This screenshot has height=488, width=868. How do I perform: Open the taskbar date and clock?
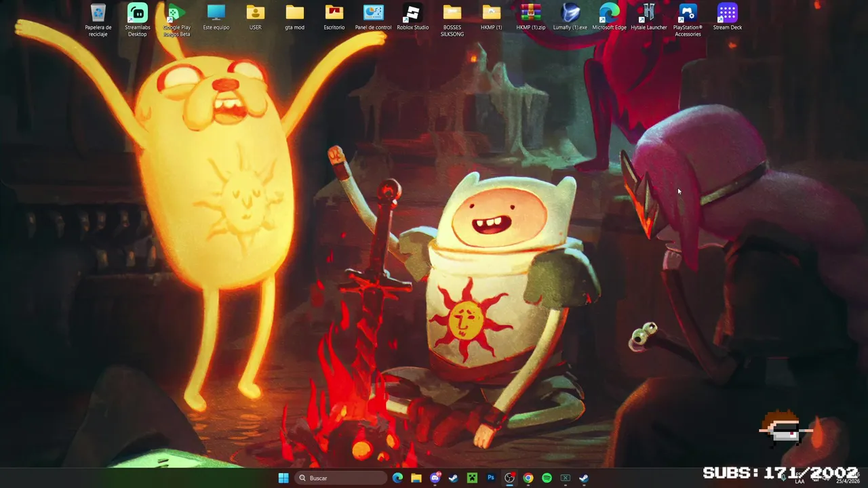point(848,479)
